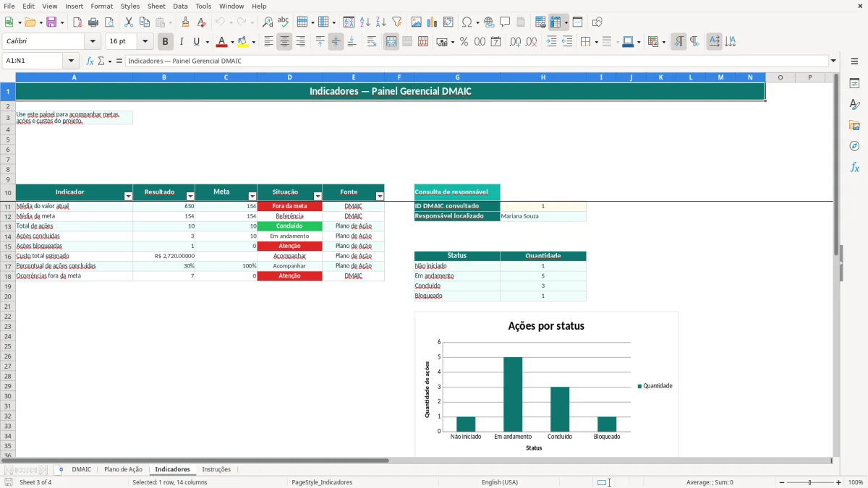Image resolution: width=868 pixels, height=488 pixels.
Task: Open the font name Calibri dropdown
Action: pyautogui.click(x=93, y=42)
